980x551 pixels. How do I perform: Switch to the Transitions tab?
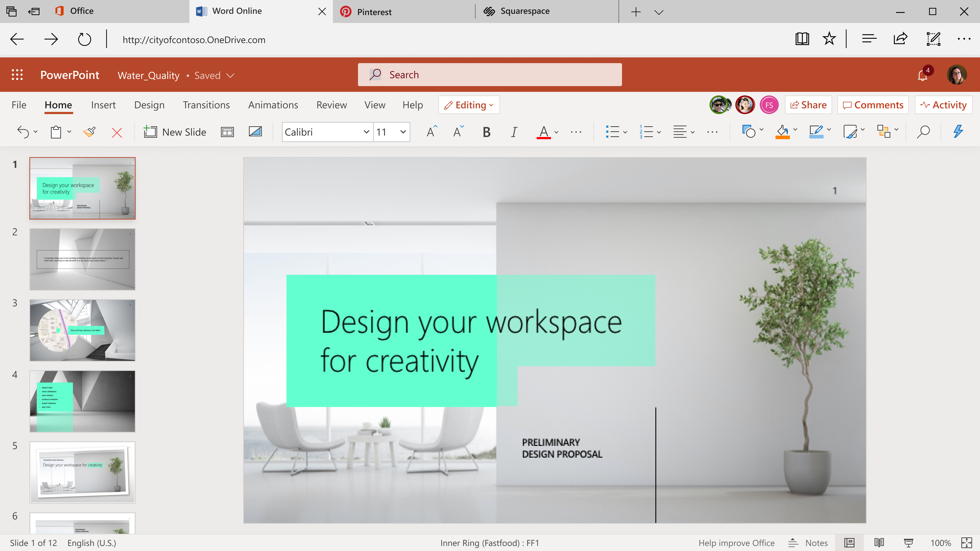206,105
